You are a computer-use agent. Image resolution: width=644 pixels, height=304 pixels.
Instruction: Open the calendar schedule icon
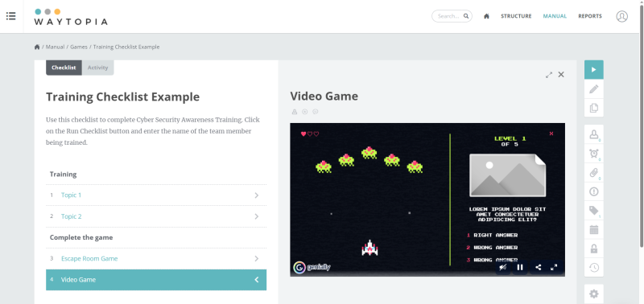(x=594, y=229)
